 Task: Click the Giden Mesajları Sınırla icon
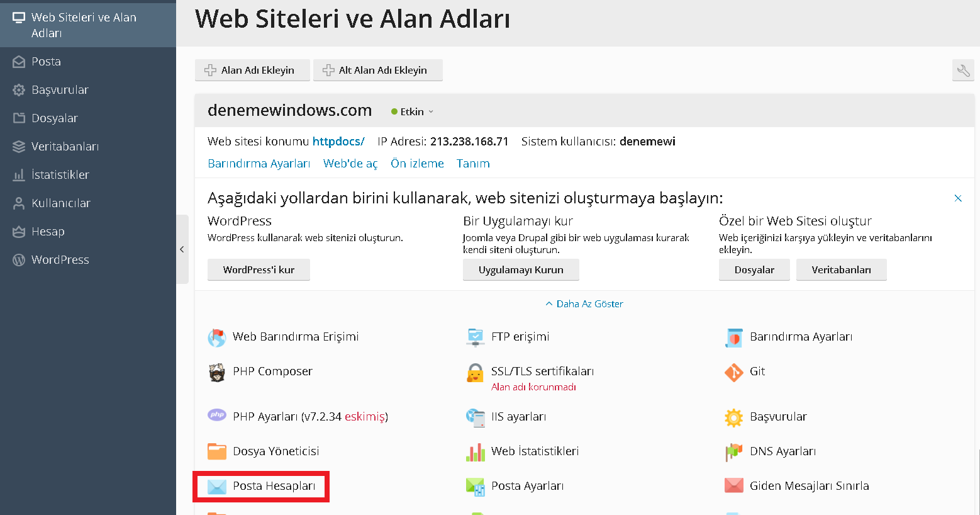(734, 485)
